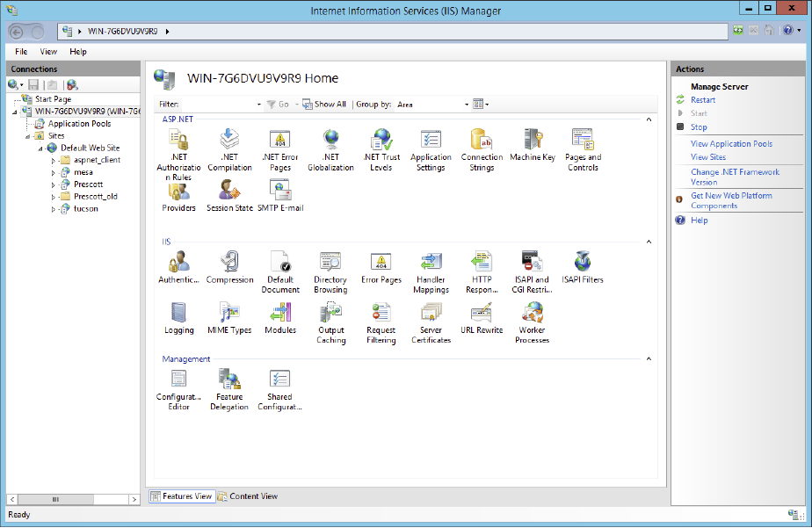Expand the mesa tree node

[x=53, y=172]
